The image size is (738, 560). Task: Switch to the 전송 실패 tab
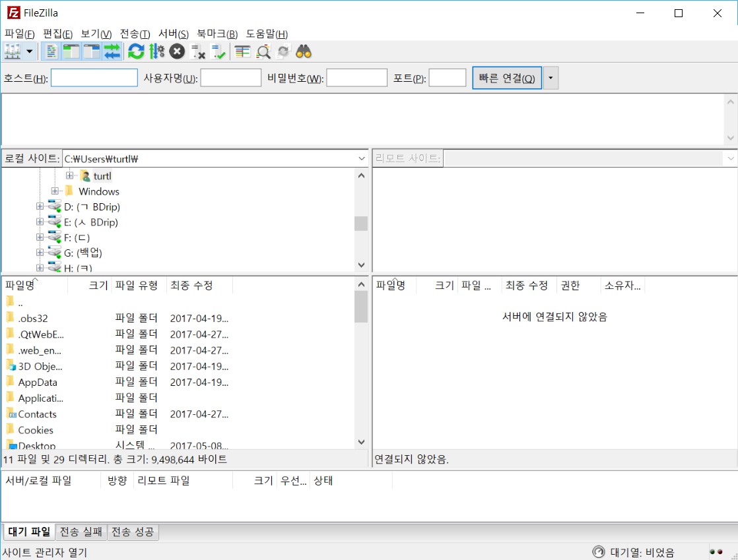(81, 532)
